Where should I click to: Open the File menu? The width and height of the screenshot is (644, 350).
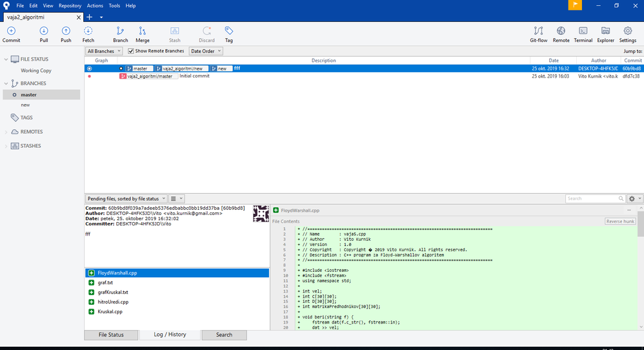pos(20,6)
